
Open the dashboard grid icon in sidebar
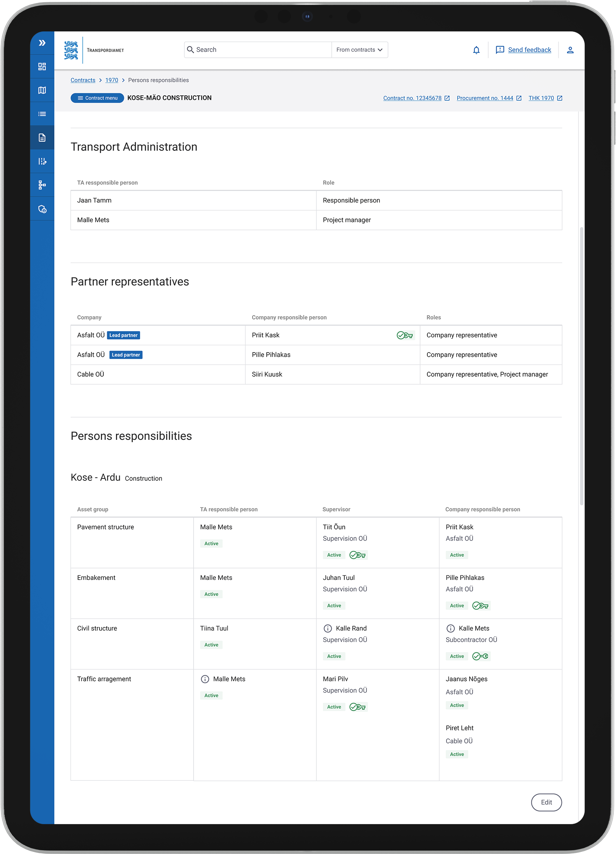(x=42, y=67)
